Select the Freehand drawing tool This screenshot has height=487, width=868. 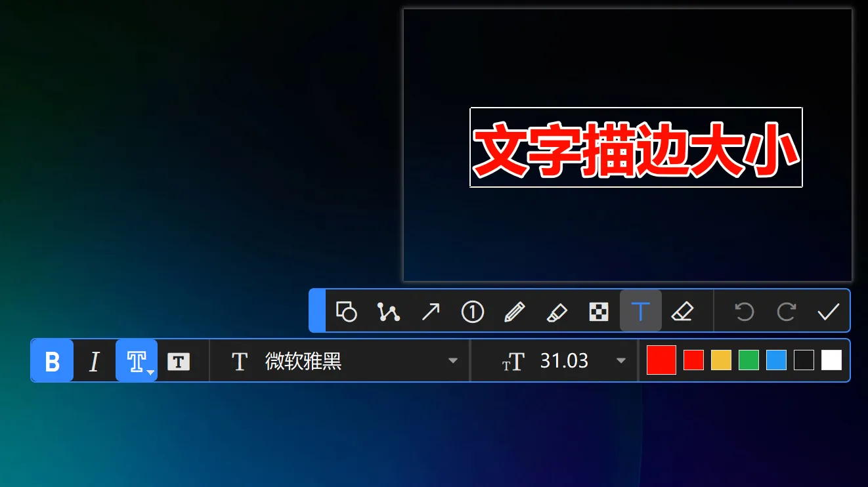click(389, 311)
